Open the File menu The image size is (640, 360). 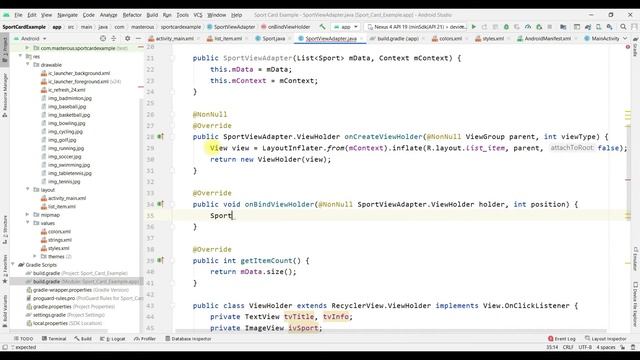point(18,15)
